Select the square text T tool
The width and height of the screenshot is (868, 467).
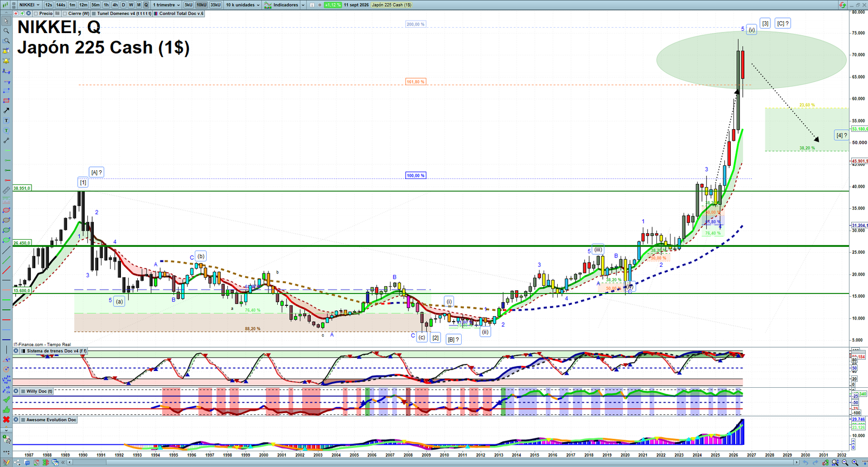(x=7, y=120)
